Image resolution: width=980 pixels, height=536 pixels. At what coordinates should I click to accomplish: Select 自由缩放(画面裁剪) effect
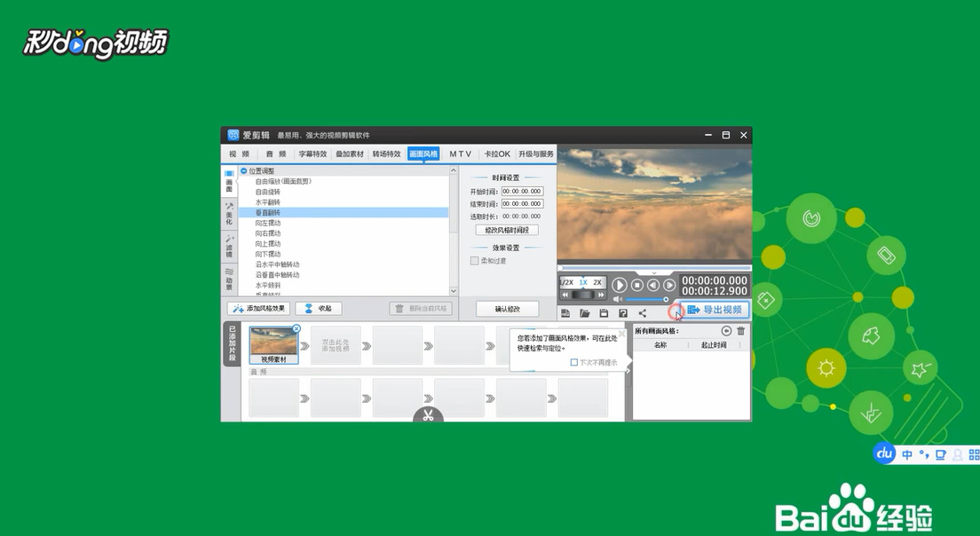(x=283, y=181)
